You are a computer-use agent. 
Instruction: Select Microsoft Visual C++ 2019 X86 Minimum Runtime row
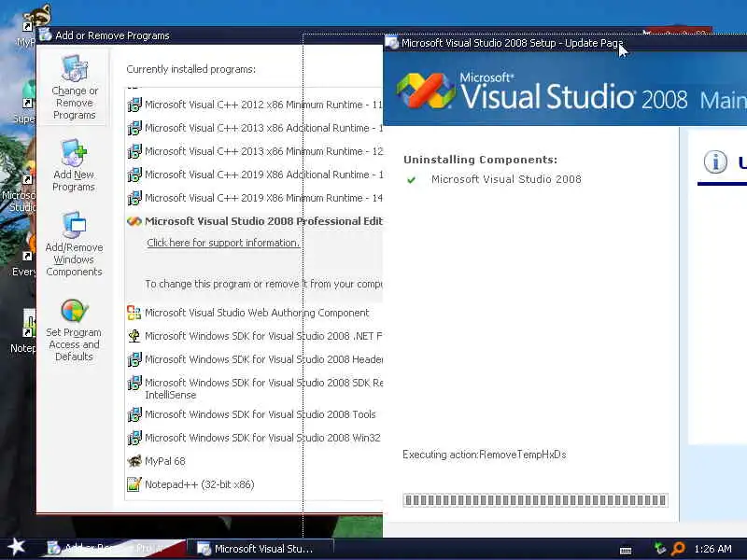pyautogui.click(x=254, y=198)
